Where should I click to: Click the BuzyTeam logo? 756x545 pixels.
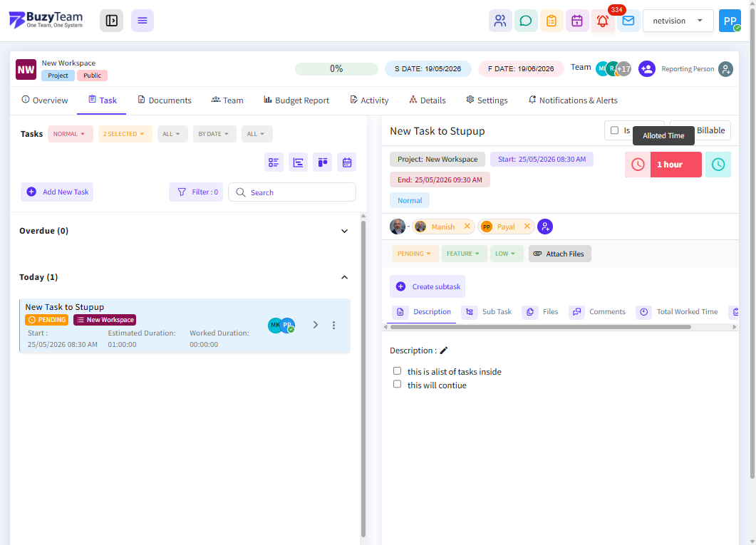click(x=46, y=20)
